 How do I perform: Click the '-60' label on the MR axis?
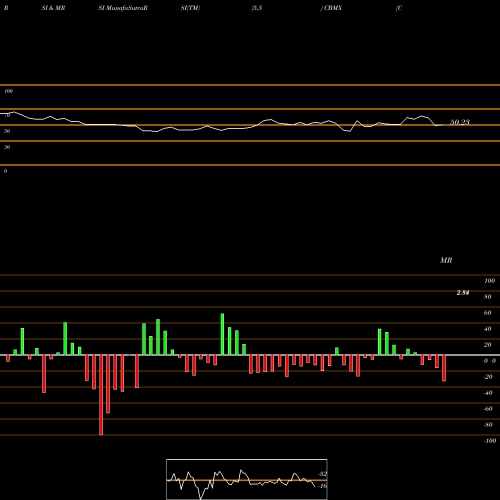point(488,409)
